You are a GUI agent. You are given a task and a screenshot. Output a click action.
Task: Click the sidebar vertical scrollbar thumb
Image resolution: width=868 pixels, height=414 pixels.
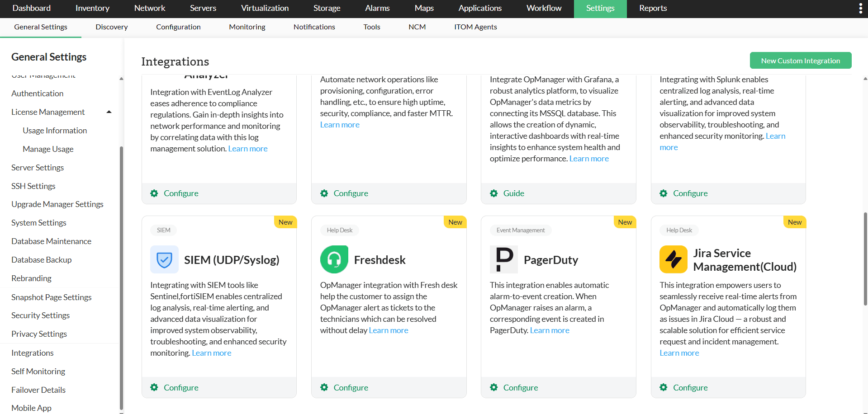tap(121, 278)
